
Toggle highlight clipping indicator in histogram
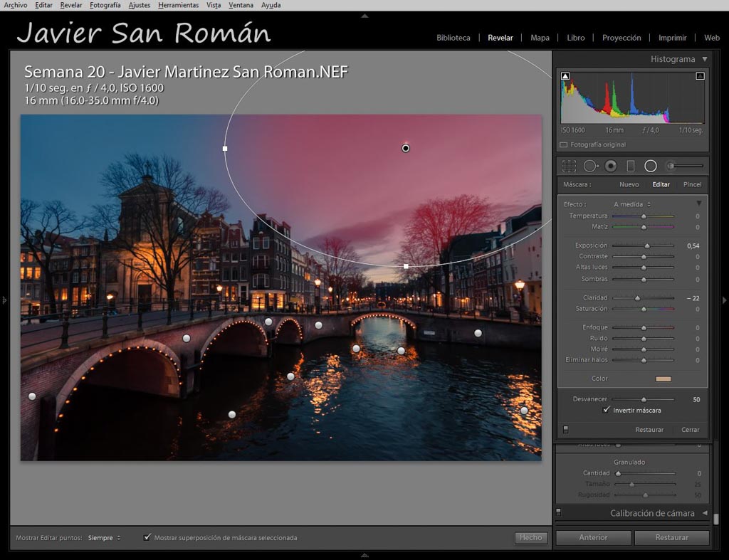(x=700, y=75)
